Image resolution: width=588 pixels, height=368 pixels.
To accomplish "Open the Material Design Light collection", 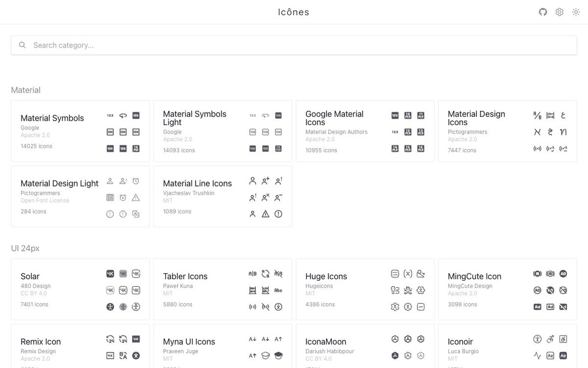I will tap(80, 196).
